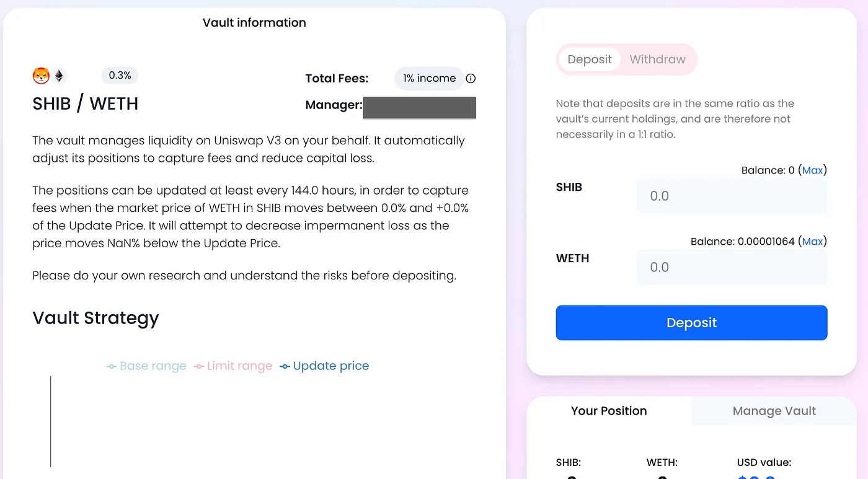Screen dimensions: 868x479
Task: Open the Your Position tab
Action: 609,411
